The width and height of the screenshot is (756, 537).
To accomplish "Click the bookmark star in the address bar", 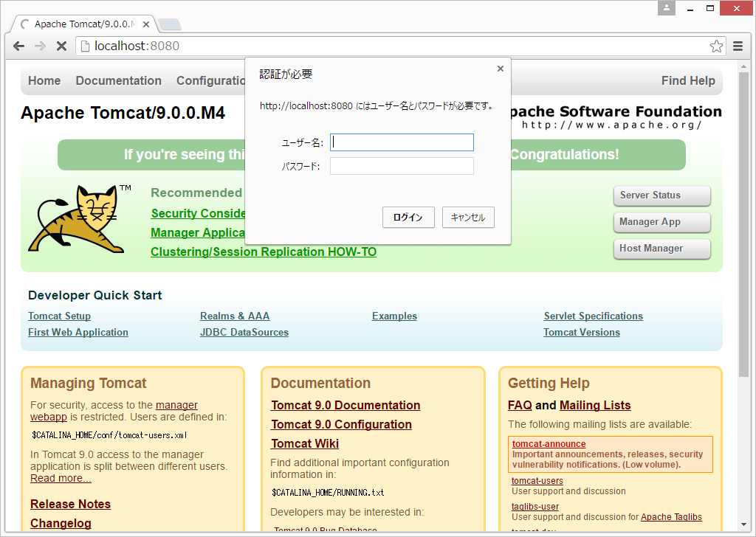I will coord(716,46).
